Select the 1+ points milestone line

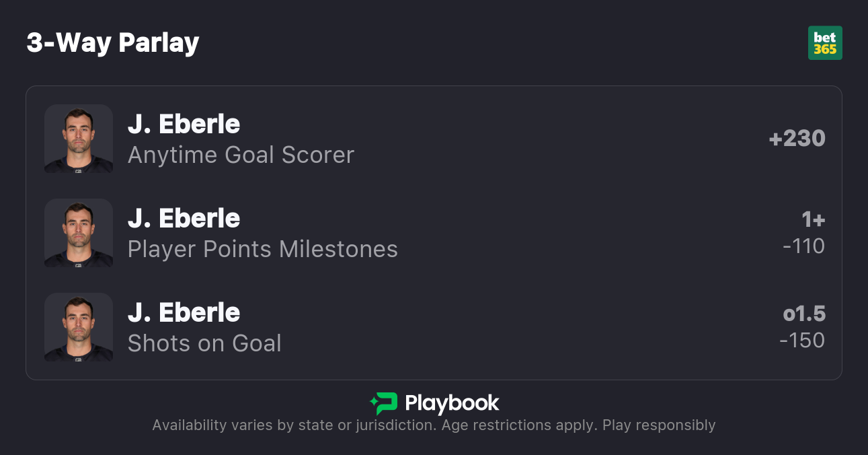(x=813, y=219)
